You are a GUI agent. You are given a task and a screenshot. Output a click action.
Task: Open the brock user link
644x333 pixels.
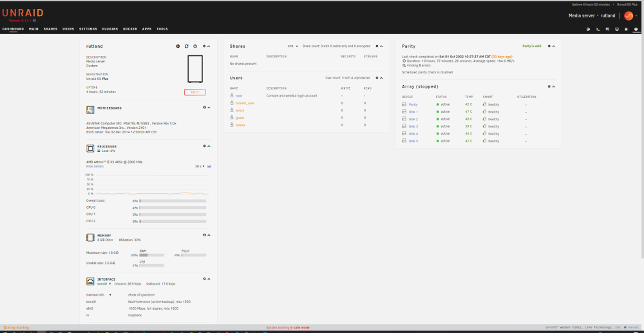coord(240,110)
